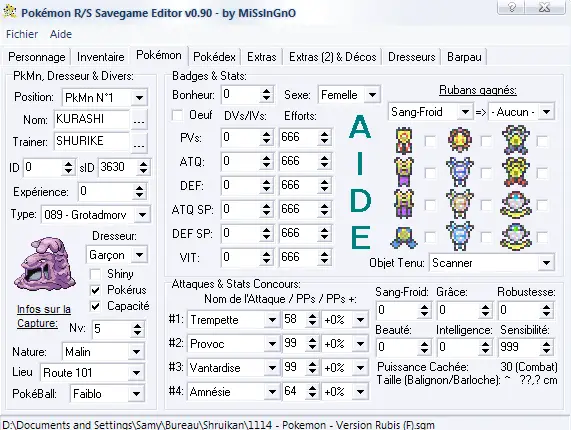The height and width of the screenshot is (430, 571).
Task: Adjust the sID spinner arrows
Action: pyautogui.click(x=143, y=167)
